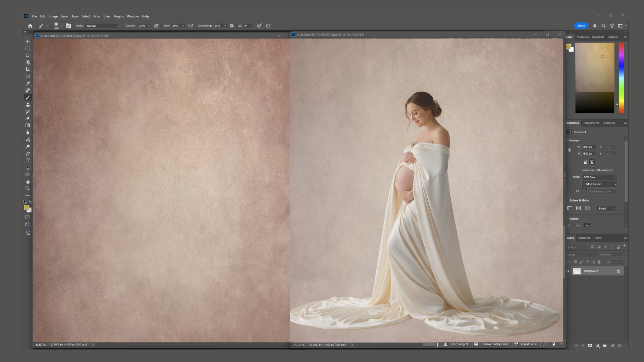Screen dimensions: 644x362
Task: Select the Type tool
Action: [28, 161]
